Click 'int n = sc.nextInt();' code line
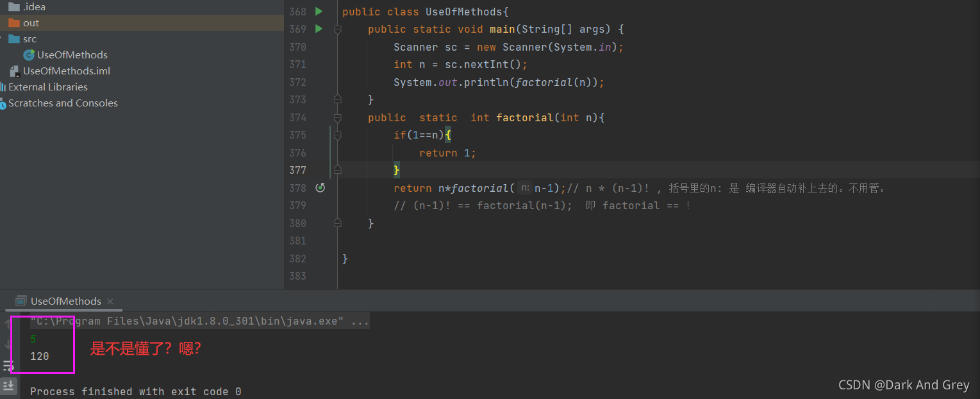The image size is (980, 399). pos(460,65)
